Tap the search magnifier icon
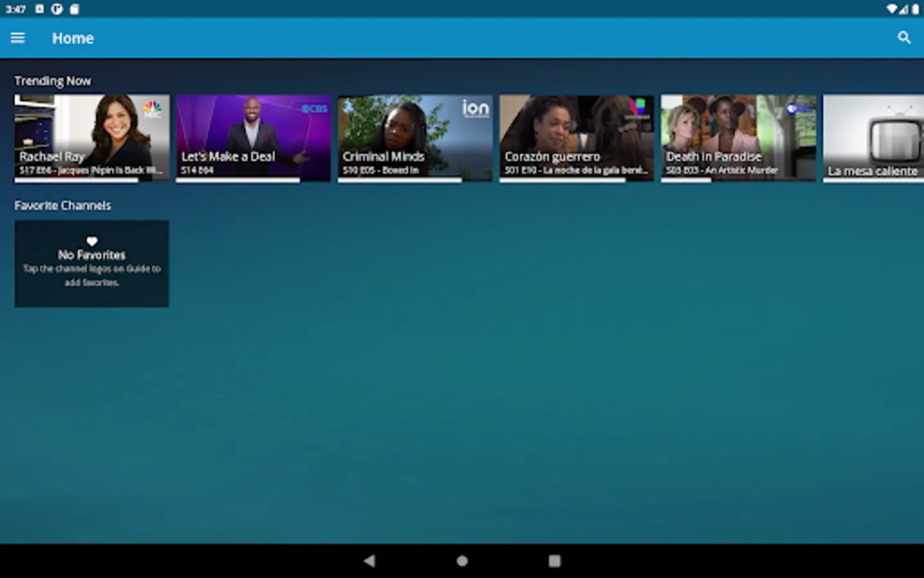This screenshot has width=924, height=578. coord(904,38)
